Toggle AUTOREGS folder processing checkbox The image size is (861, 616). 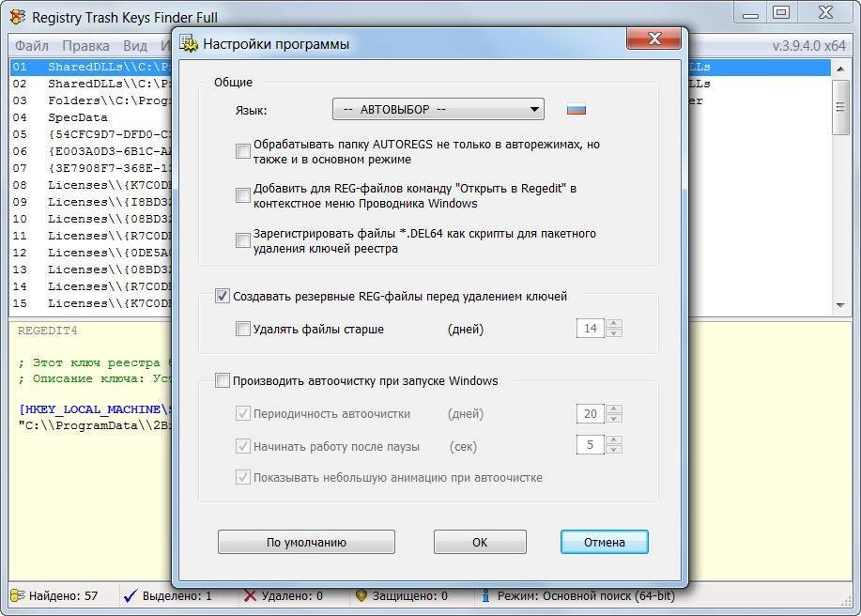tap(242, 150)
